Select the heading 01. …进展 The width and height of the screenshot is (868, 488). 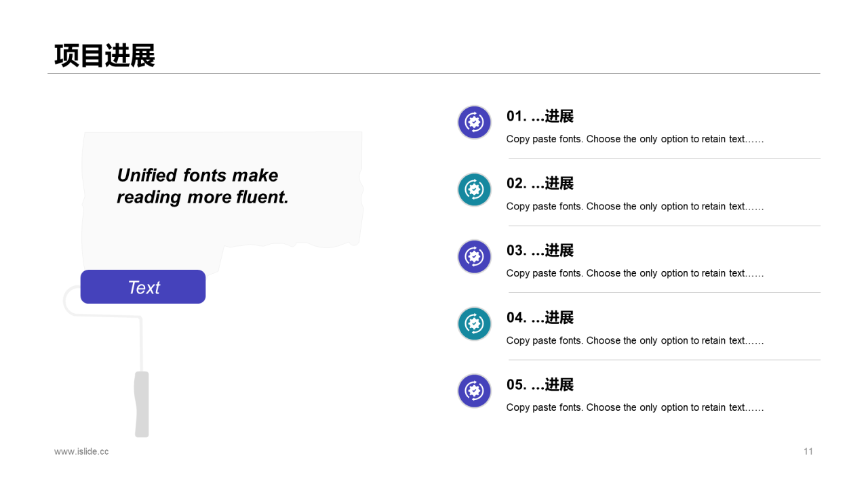tap(540, 116)
